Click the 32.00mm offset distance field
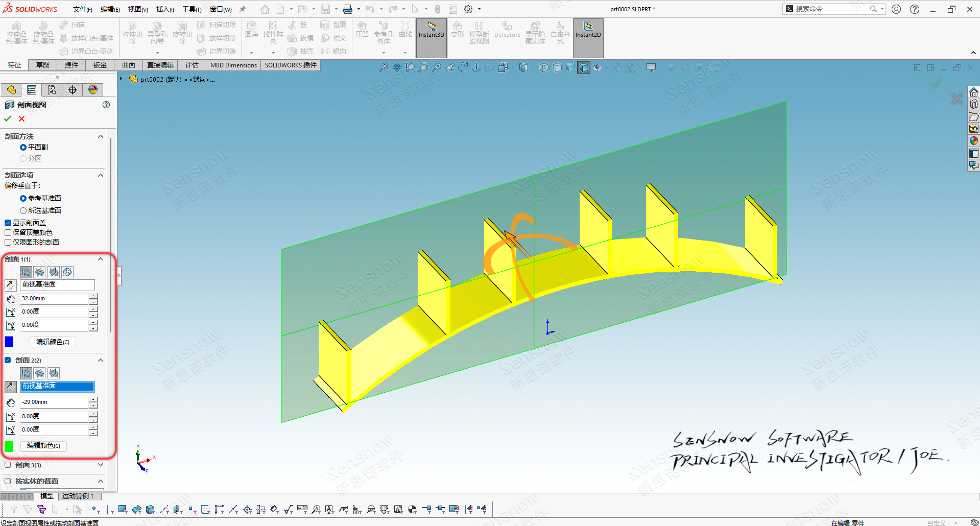Viewport: 980px width, 526px height. coord(54,298)
